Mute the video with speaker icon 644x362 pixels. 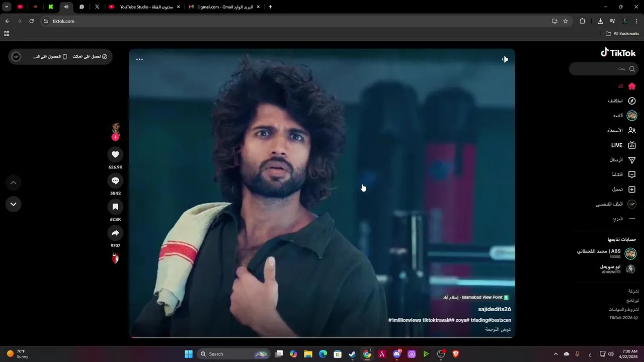(505, 59)
